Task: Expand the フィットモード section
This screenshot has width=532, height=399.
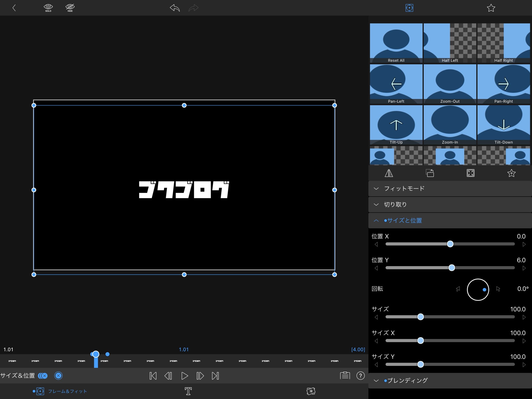Action: pyautogui.click(x=450, y=188)
